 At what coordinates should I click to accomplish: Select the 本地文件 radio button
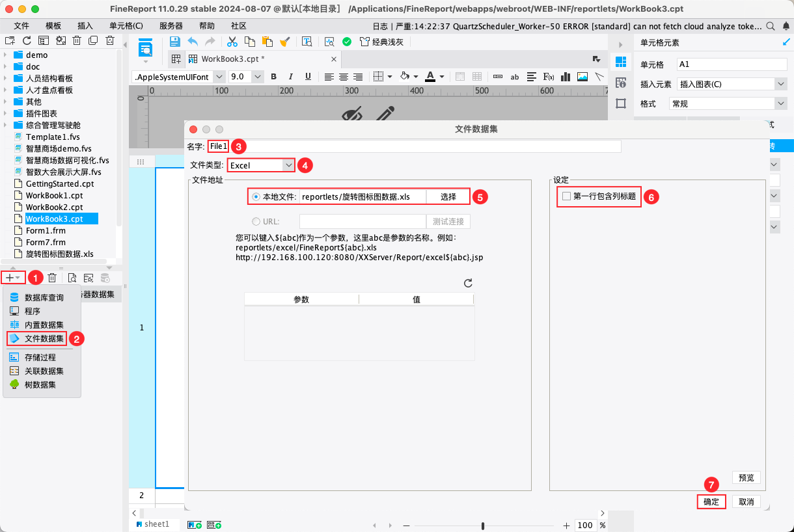[256, 196]
